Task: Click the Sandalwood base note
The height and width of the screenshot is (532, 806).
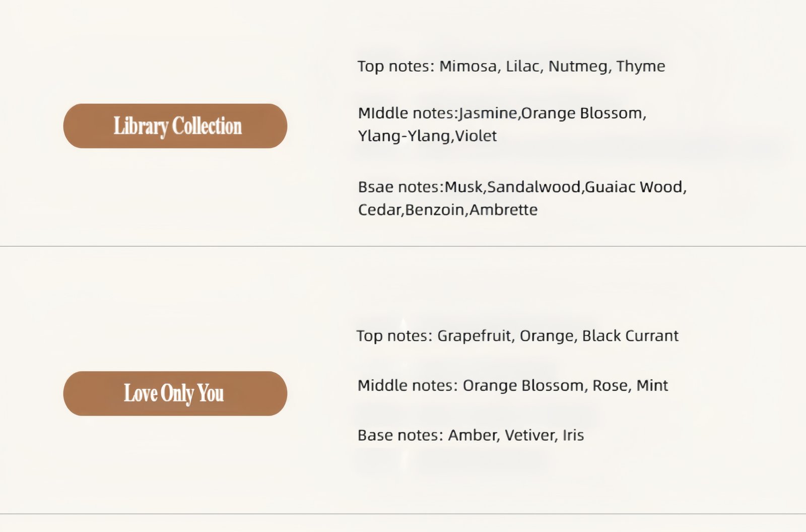Action: (533, 187)
